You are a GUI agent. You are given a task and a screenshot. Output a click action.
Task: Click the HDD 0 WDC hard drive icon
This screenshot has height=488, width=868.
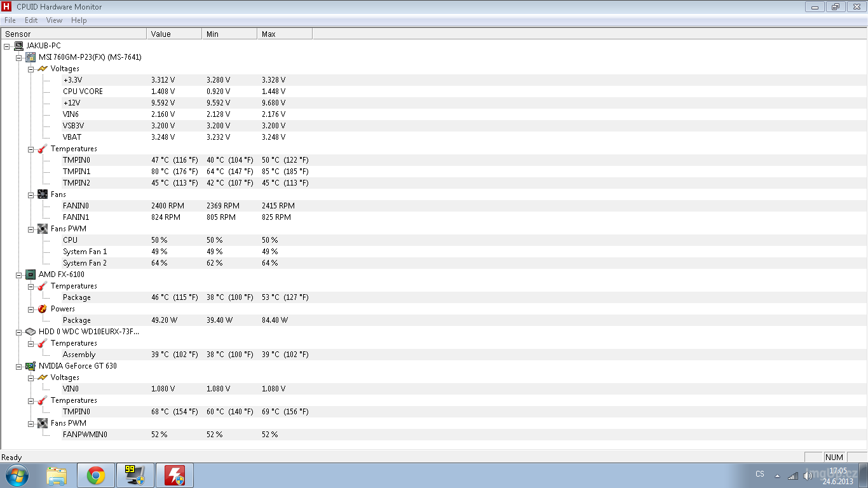point(31,332)
